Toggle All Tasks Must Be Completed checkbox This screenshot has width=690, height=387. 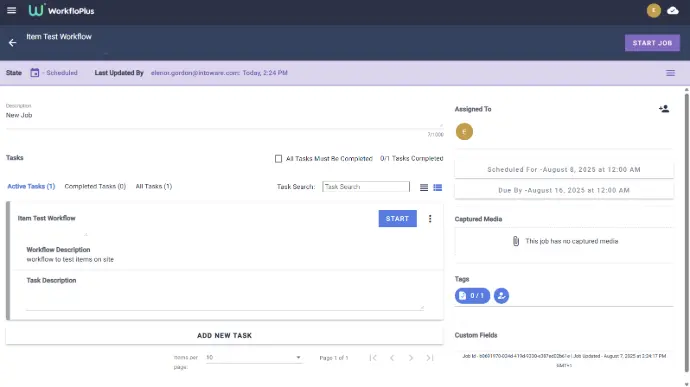(279, 158)
